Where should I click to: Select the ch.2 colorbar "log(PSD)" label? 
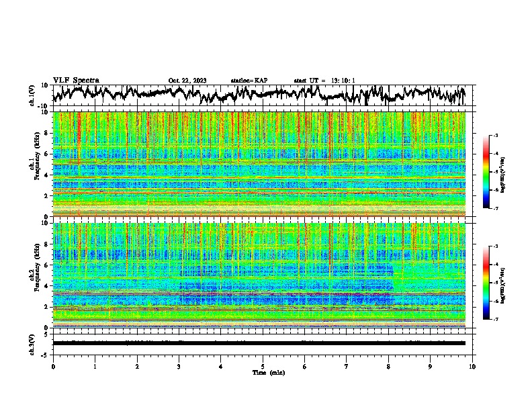(502, 285)
